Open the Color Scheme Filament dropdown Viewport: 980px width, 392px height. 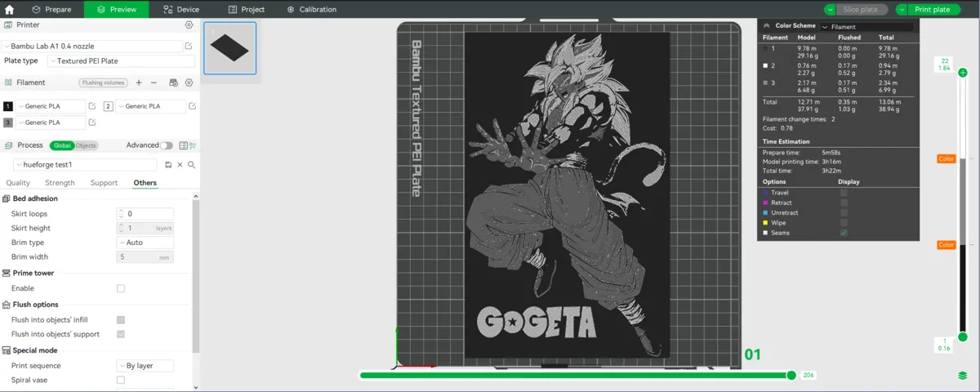point(866,26)
